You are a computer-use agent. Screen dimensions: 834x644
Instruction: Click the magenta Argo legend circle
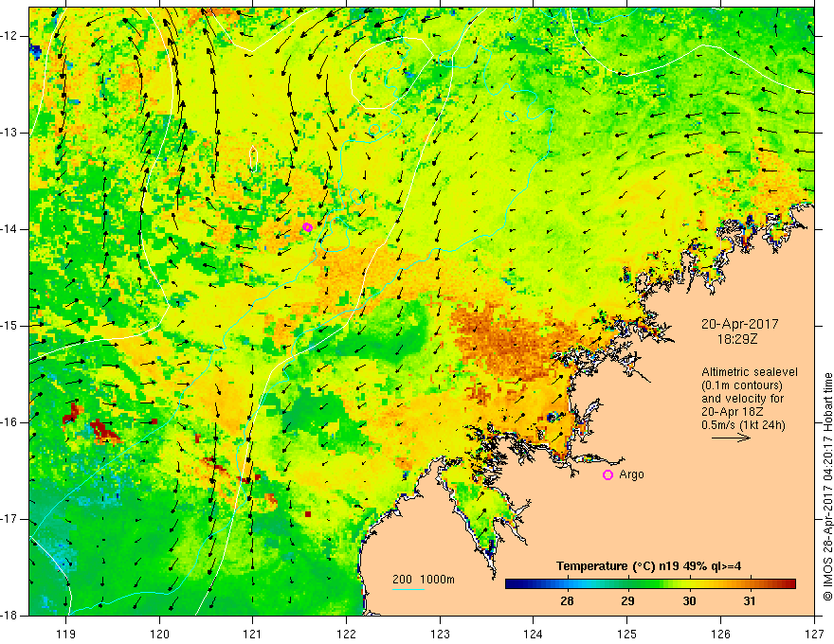point(607,475)
